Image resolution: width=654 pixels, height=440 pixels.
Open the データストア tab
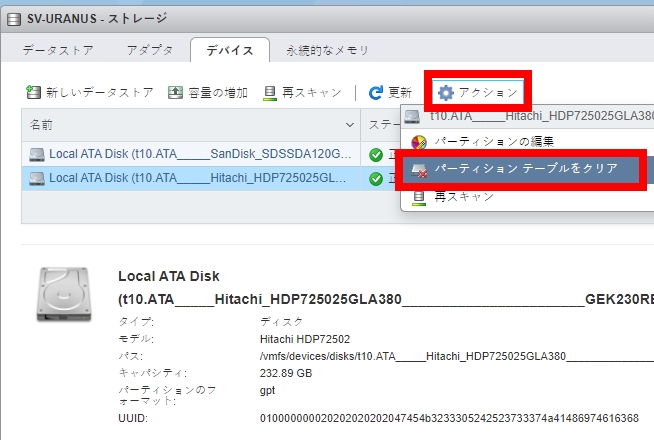(58, 50)
